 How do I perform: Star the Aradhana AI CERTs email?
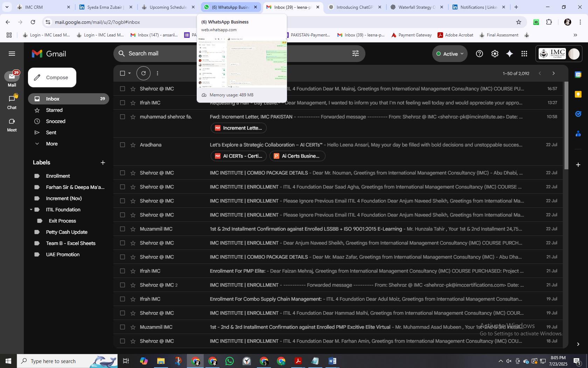pyautogui.click(x=133, y=145)
